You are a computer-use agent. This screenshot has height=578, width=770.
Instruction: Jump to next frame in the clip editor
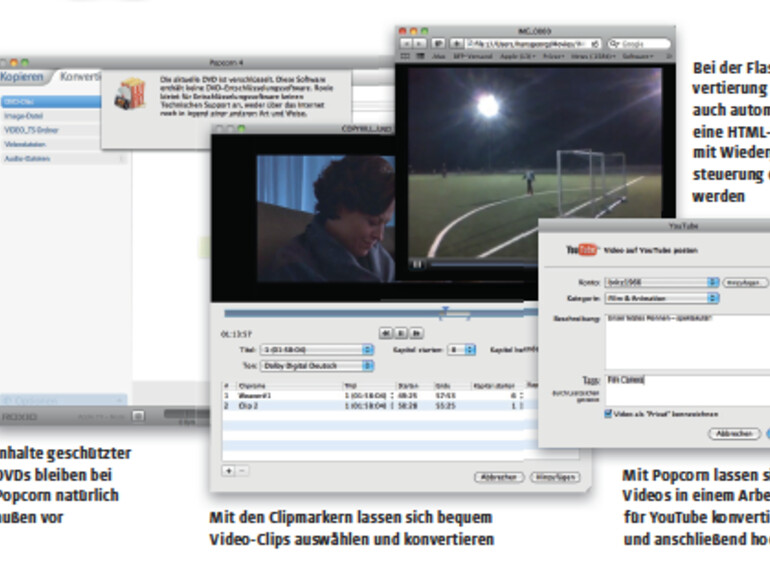click(x=416, y=333)
